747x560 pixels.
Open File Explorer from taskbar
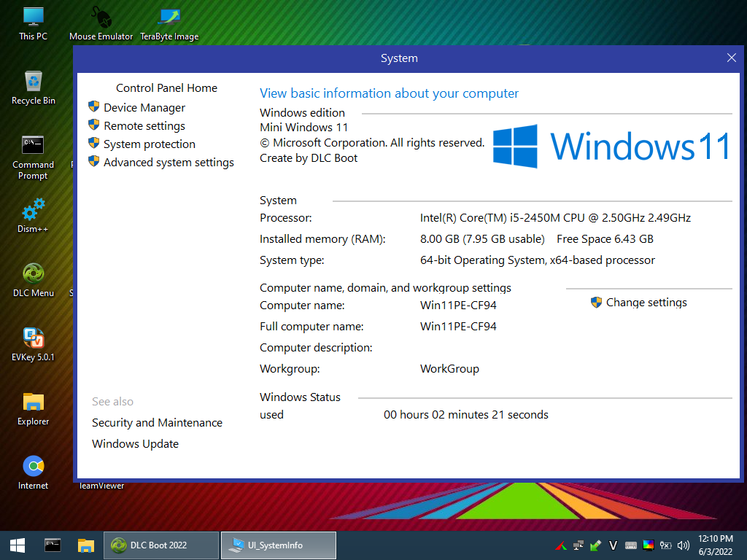point(86,545)
